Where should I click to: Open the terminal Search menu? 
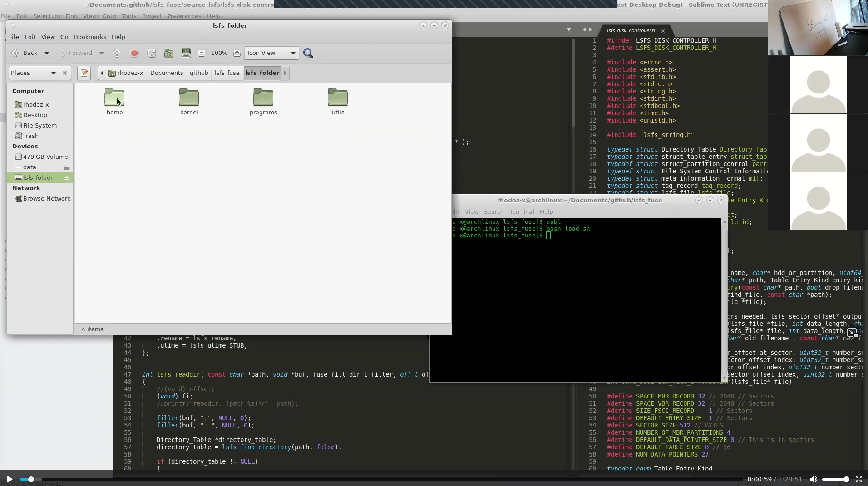click(x=493, y=211)
